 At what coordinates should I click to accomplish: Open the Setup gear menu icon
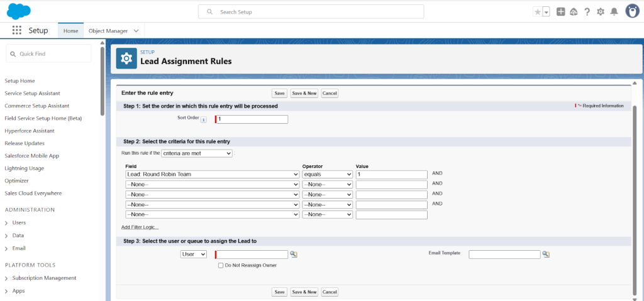click(601, 12)
